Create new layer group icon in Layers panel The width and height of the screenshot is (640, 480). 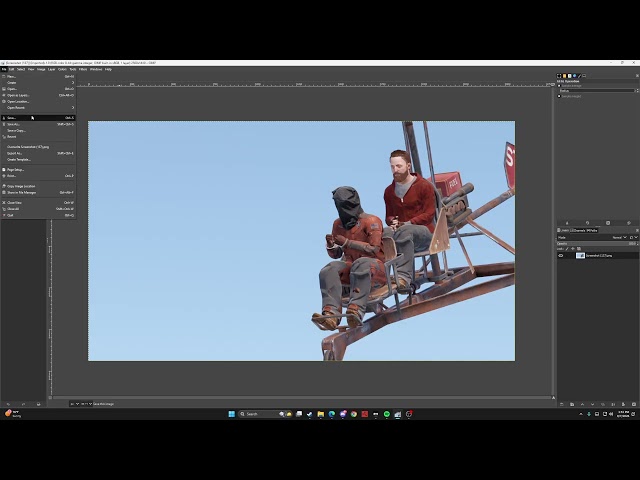[x=572, y=404]
